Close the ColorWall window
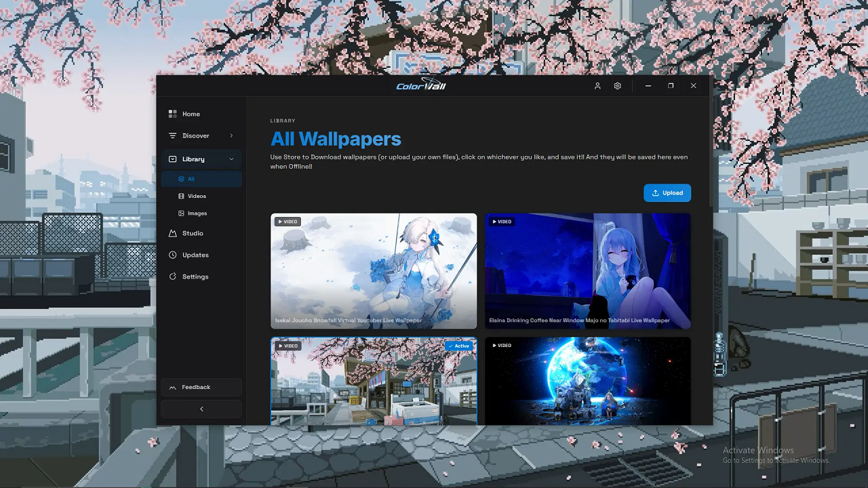The height and width of the screenshot is (488, 868). pyautogui.click(x=693, y=86)
